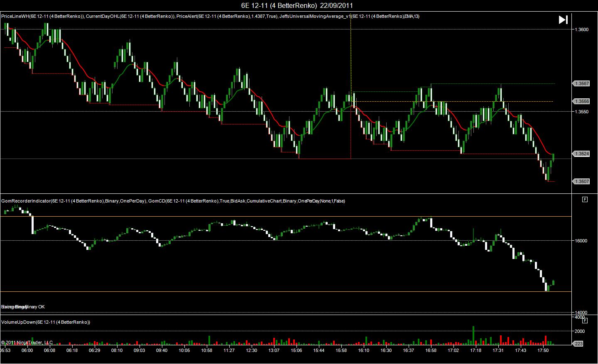Click the F icon in GomCD panel
This screenshot has height=364, width=598.
tap(585, 200)
